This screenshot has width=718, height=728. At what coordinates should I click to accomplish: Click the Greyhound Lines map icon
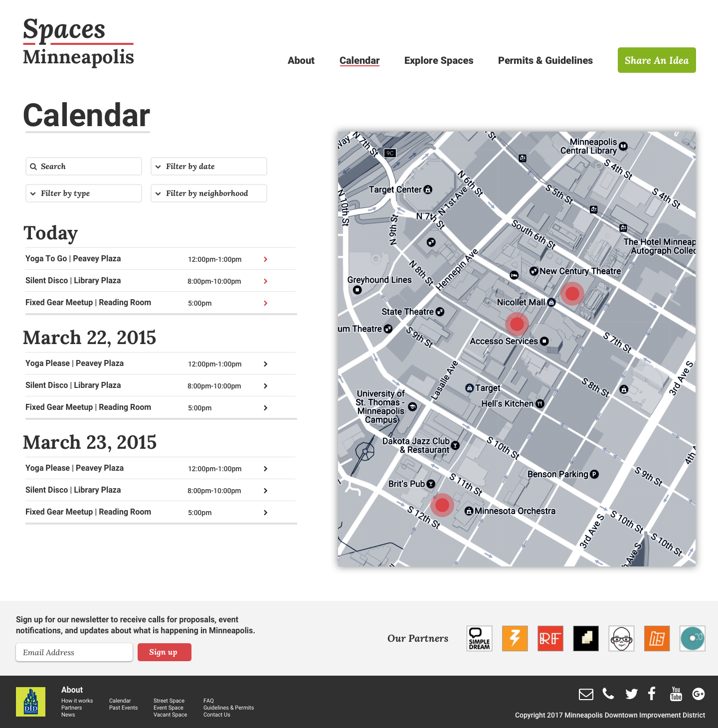(357, 290)
